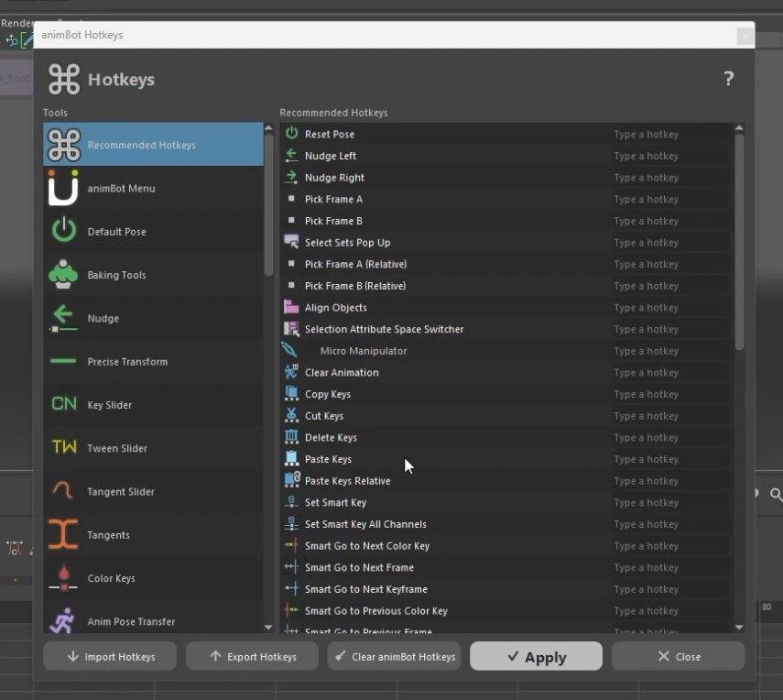Click the Tools list scroll-down arrow

click(x=268, y=627)
